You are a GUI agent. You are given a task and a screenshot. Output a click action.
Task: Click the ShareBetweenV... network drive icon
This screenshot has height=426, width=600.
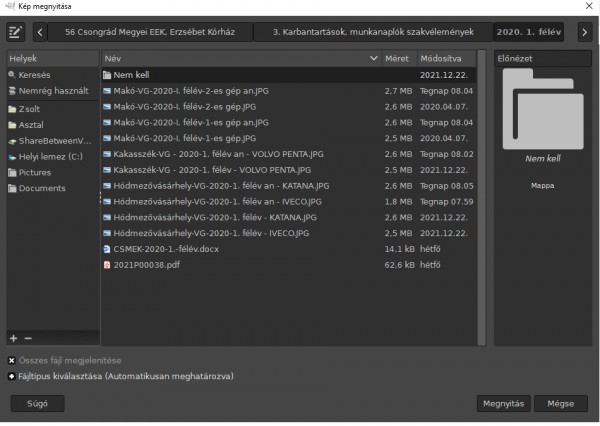(x=12, y=141)
